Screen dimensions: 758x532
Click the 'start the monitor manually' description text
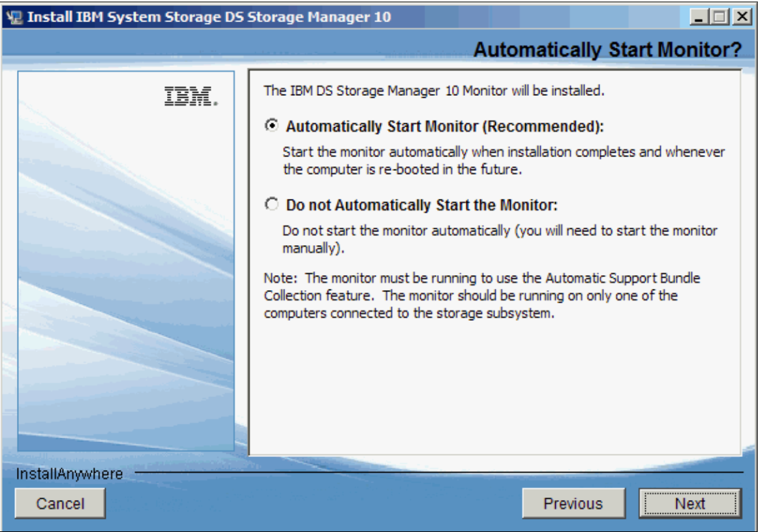pyautogui.click(x=499, y=239)
